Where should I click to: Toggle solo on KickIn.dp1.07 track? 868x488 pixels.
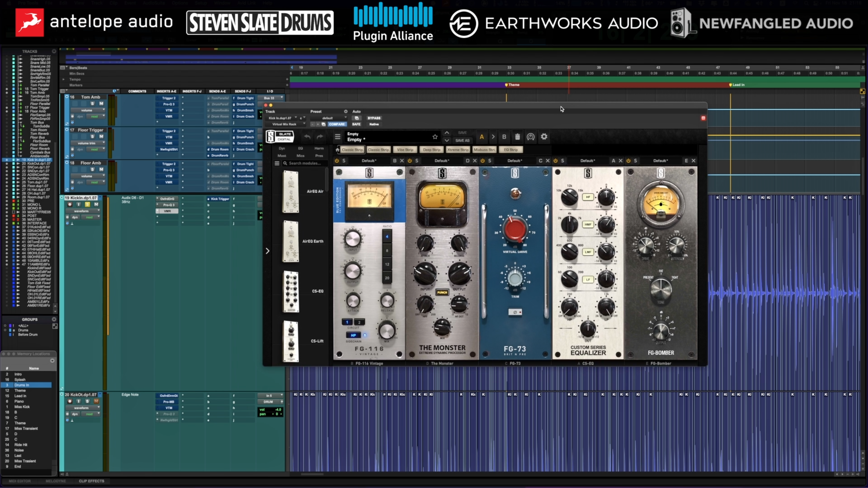(87, 204)
